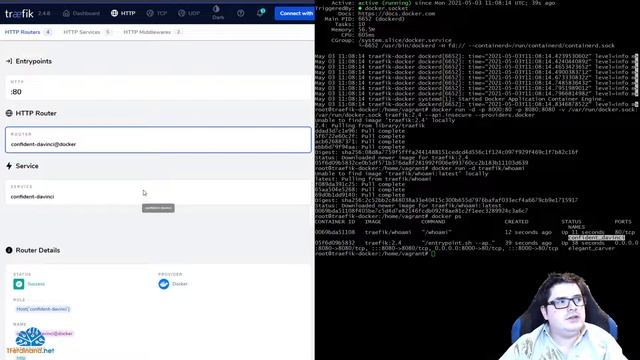
Task: Click elegant_carver container name in terminal
Action: (x=591, y=248)
